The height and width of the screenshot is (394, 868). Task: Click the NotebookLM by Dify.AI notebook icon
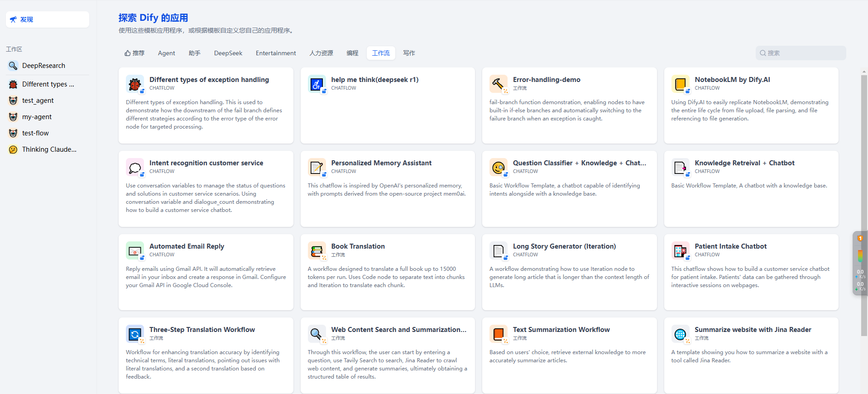(x=680, y=84)
